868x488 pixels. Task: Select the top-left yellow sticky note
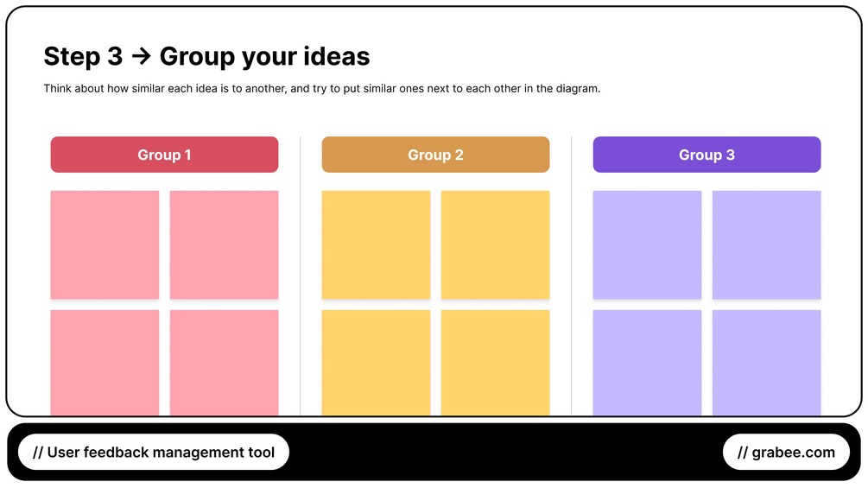[x=376, y=244]
